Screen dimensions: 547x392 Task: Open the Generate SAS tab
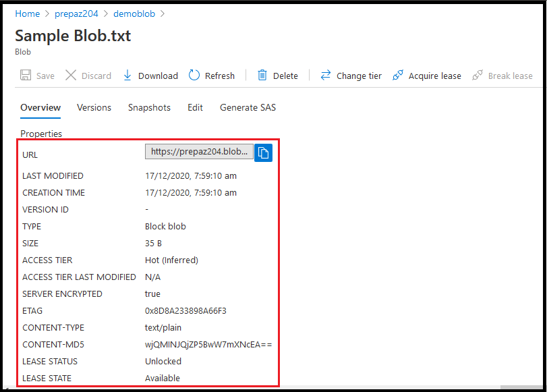tap(248, 107)
